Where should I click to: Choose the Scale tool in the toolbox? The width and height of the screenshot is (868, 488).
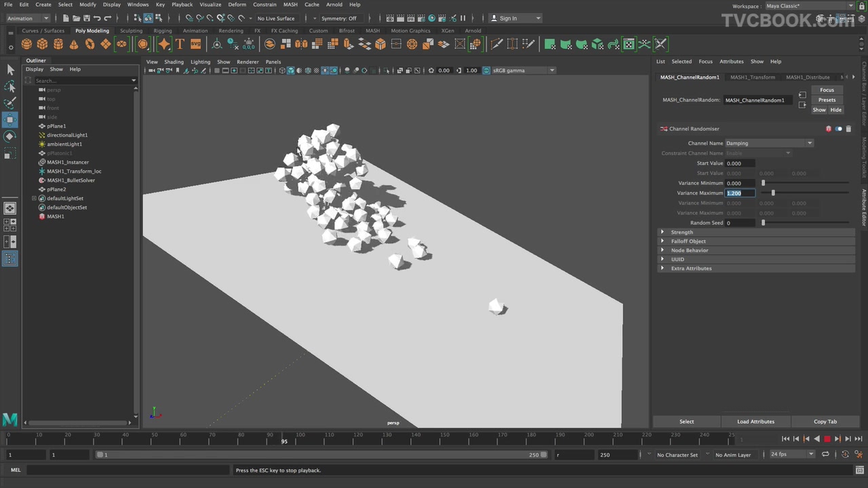coord(10,154)
